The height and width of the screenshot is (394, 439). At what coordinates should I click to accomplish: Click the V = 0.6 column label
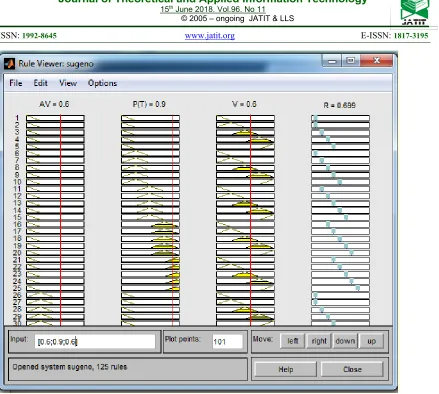[244, 104]
